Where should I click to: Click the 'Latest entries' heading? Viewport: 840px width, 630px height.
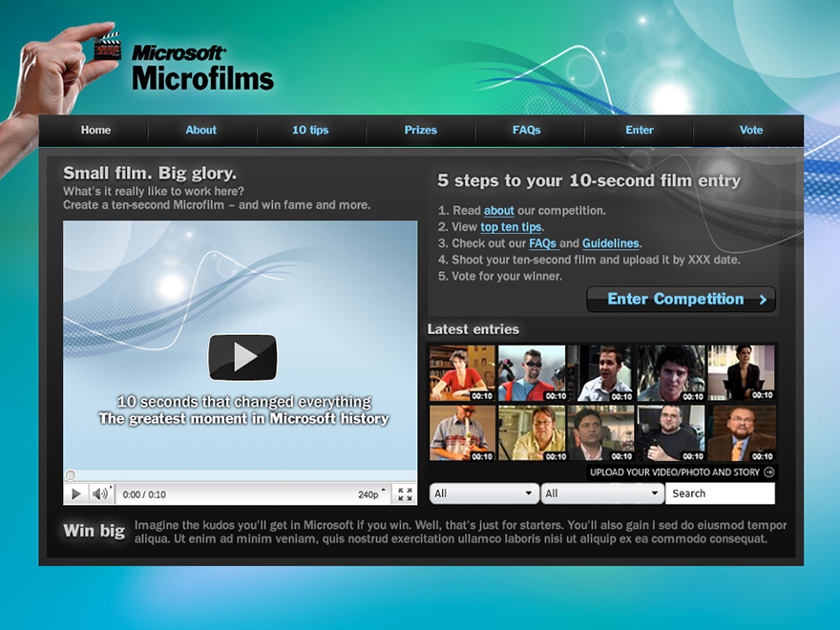point(473,329)
